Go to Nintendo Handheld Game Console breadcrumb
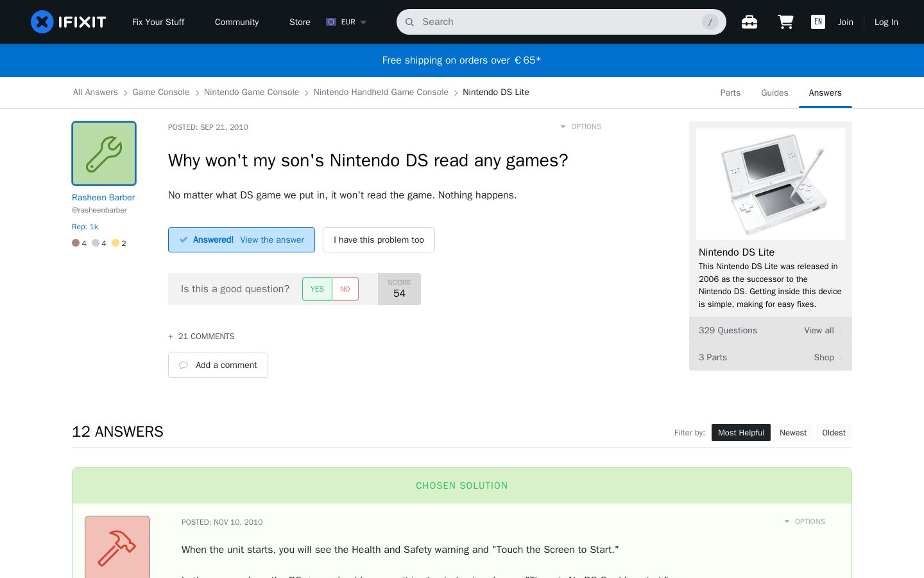The image size is (924, 578). coord(381,92)
